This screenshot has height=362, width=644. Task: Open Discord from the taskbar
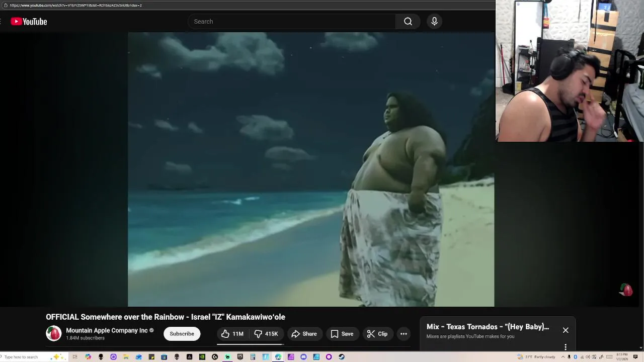tap(303, 357)
